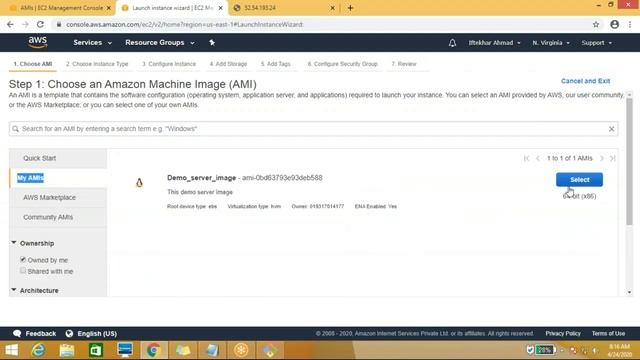Click the battery indicator in system tray
640x360 pixels.
546,350
